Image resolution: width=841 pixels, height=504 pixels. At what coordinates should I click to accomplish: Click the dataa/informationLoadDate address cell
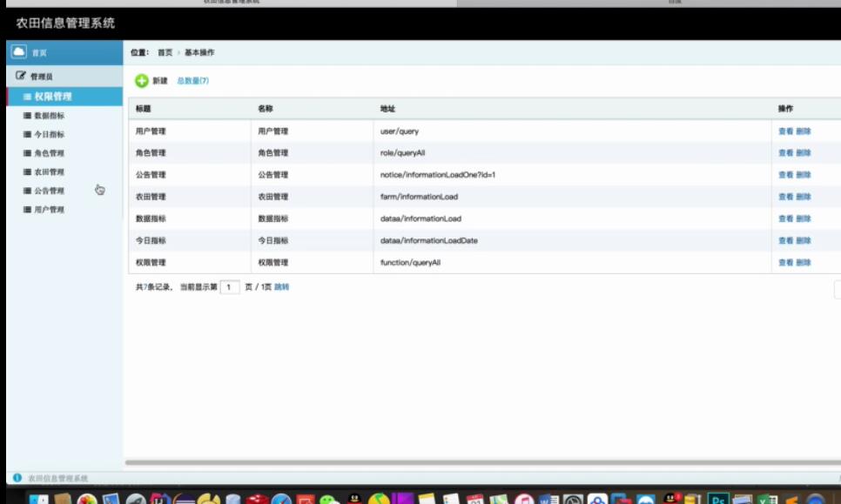[429, 241]
